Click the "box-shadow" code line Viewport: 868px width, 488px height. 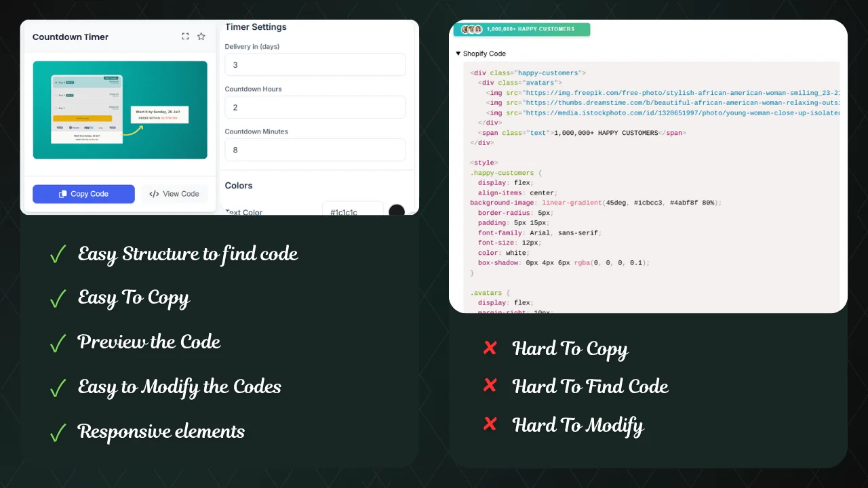click(x=564, y=263)
